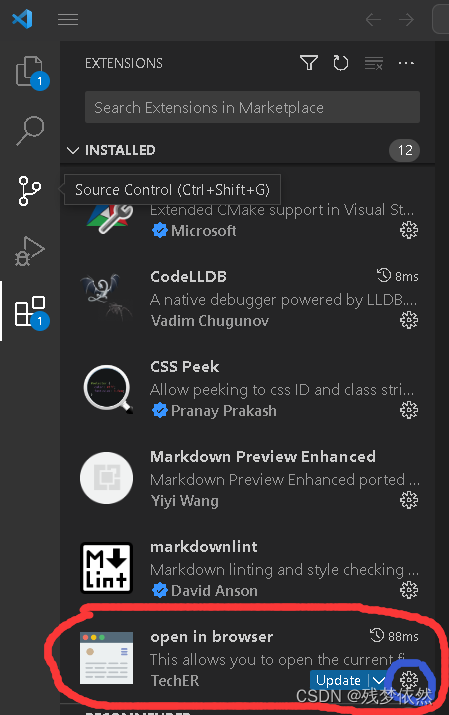Screen dimensions: 449x715
Task: Update the open in browser extension
Action: pyautogui.click(x=338, y=680)
